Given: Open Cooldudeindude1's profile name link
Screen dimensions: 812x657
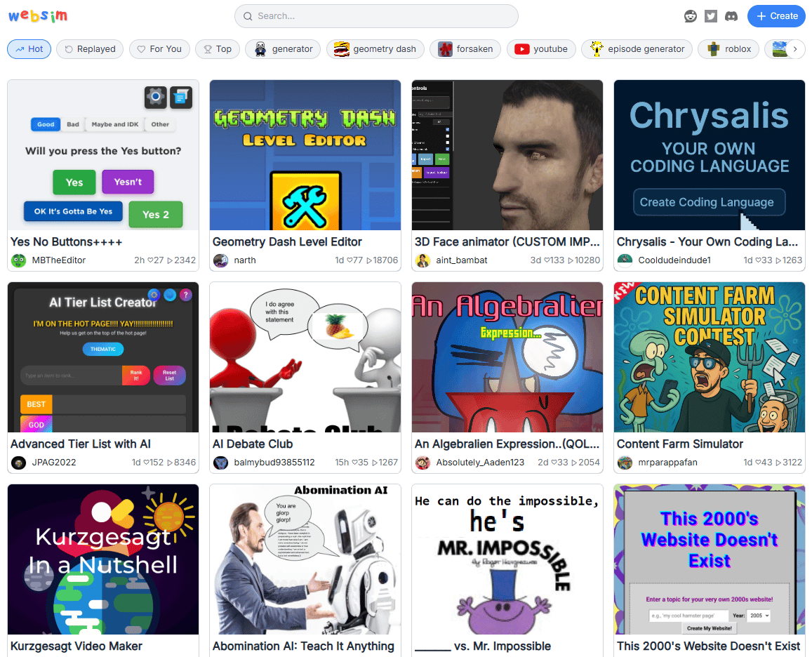Looking at the screenshot, I should click(674, 260).
